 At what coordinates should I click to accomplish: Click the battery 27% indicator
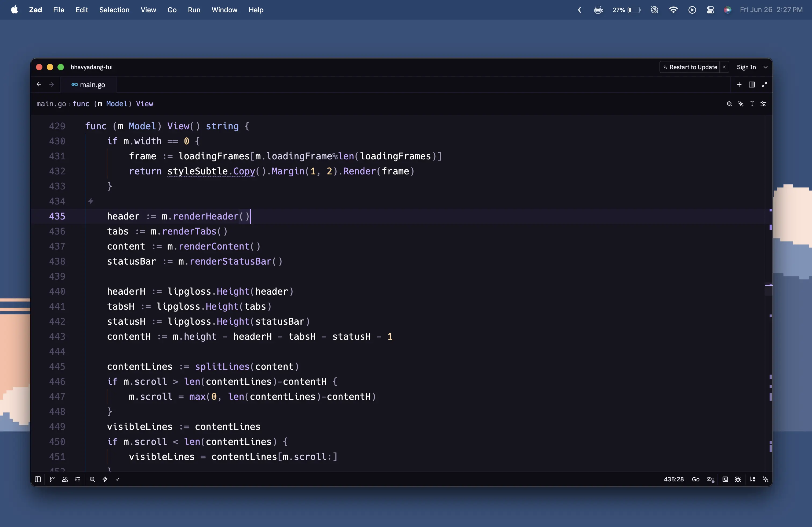pyautogui.click(x=627, y=10)
